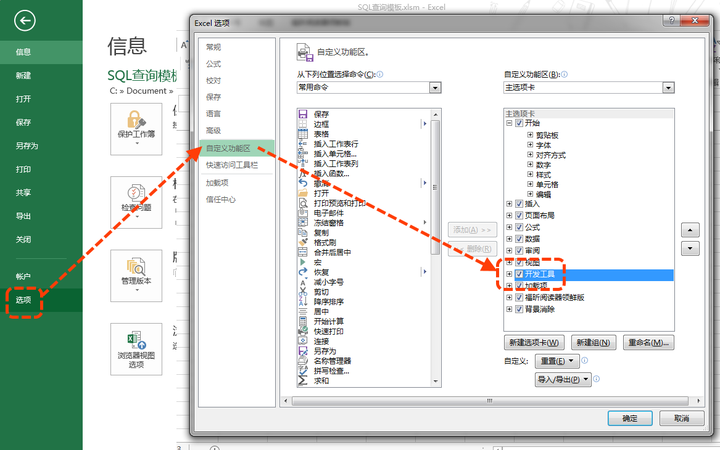Select the 插入工作表列 command icon
This screenshot has width=720, height=450.
(303, 163)
